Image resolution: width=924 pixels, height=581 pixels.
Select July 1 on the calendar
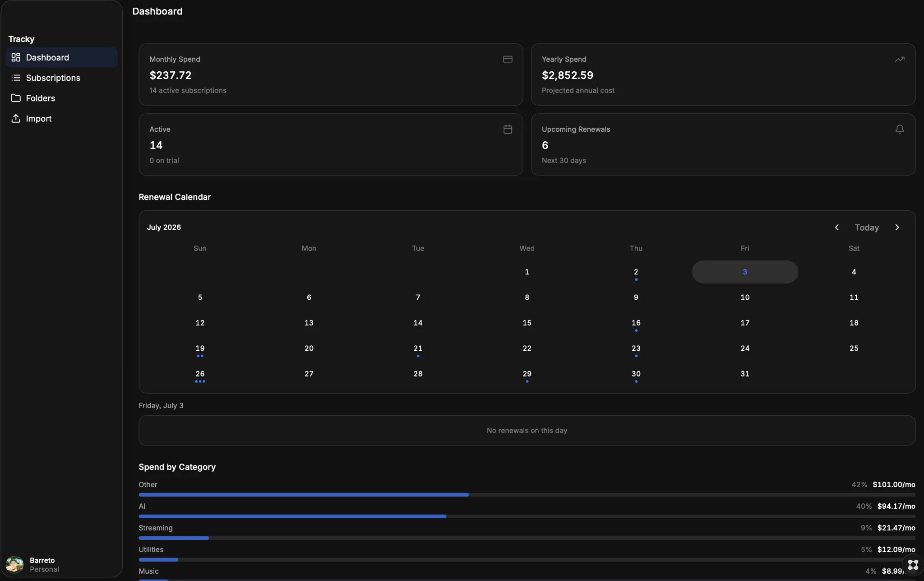click(527, 272)
